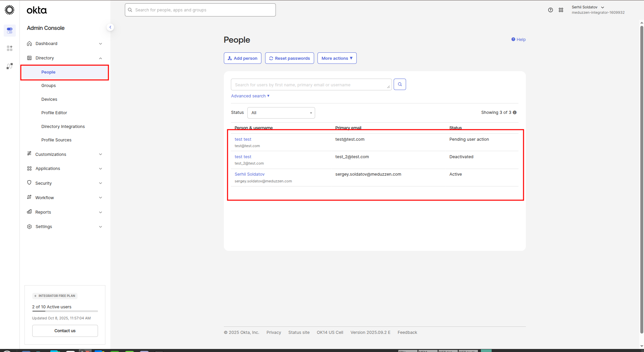Click the Deactivated status text
Viewport: 644px width, 352px height.
click(x=461, y=157)
